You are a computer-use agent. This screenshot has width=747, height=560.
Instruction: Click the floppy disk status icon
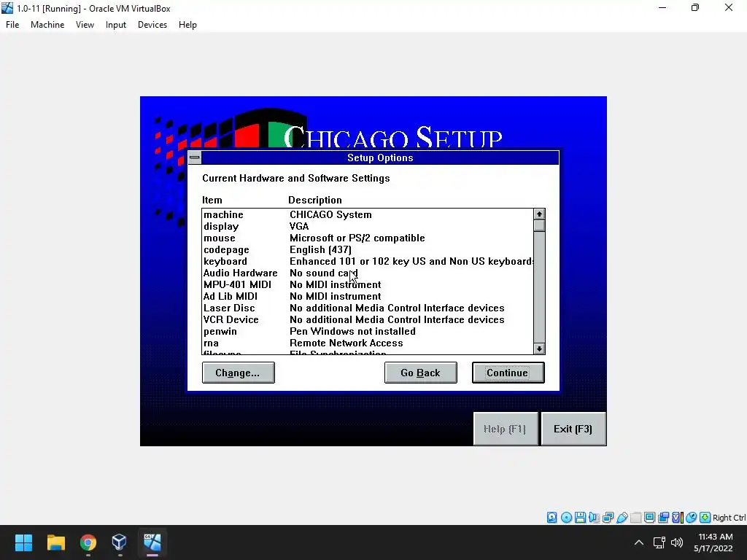coord(580,517)
